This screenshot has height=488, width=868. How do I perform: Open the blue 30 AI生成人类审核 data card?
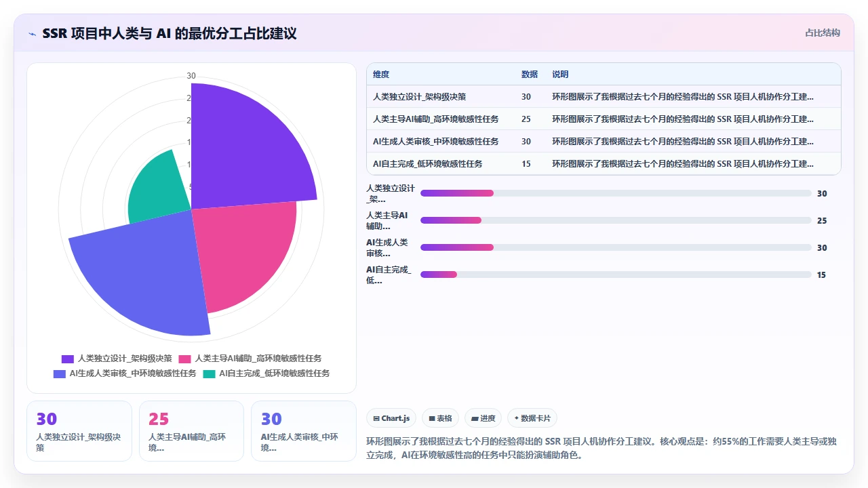pyautogui.click(x=304, y=431)
